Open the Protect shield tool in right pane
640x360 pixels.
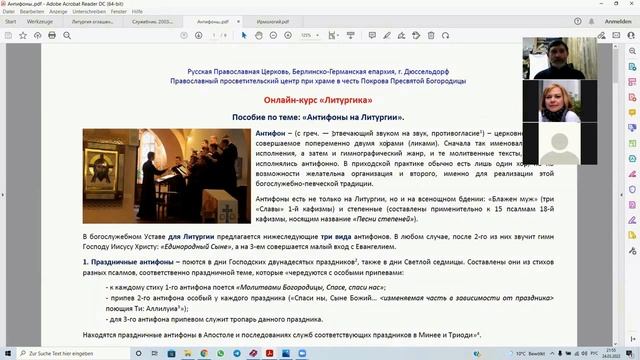tap(632, 189)
